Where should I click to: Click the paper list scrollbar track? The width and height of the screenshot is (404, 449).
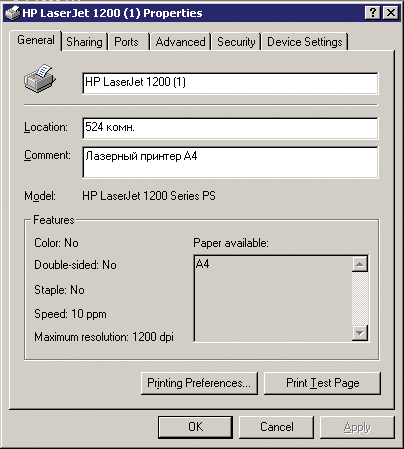coord(360,298)
